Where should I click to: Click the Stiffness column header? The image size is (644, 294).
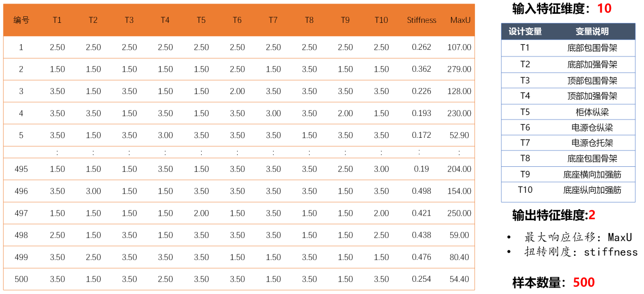(422, 20)
